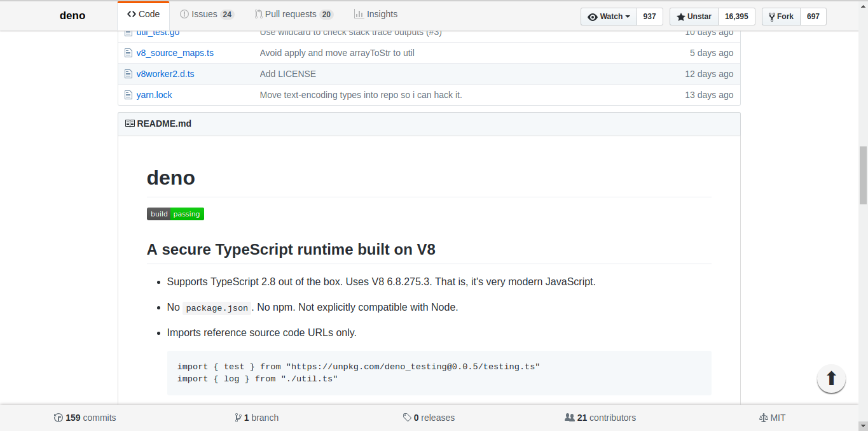
Task: Click the commits history icon
Action: tap(59, 418)
